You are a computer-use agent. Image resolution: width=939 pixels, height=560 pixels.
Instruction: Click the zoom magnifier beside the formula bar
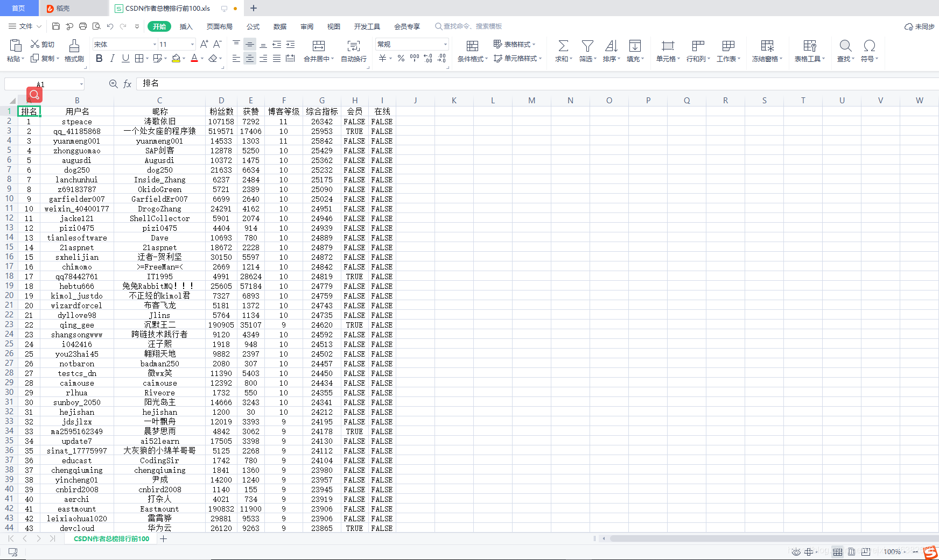click(113, 83)
